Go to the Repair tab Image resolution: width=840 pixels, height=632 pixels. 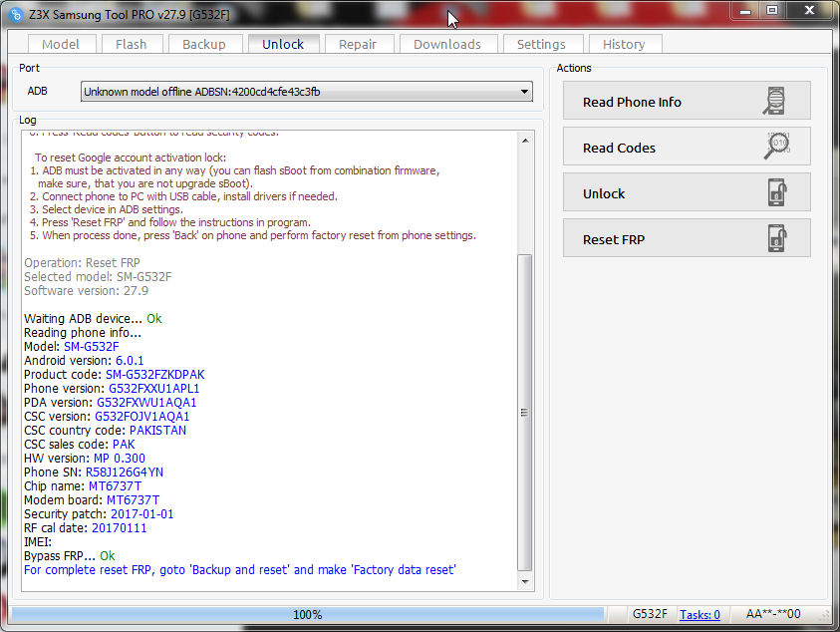point(358,44)
